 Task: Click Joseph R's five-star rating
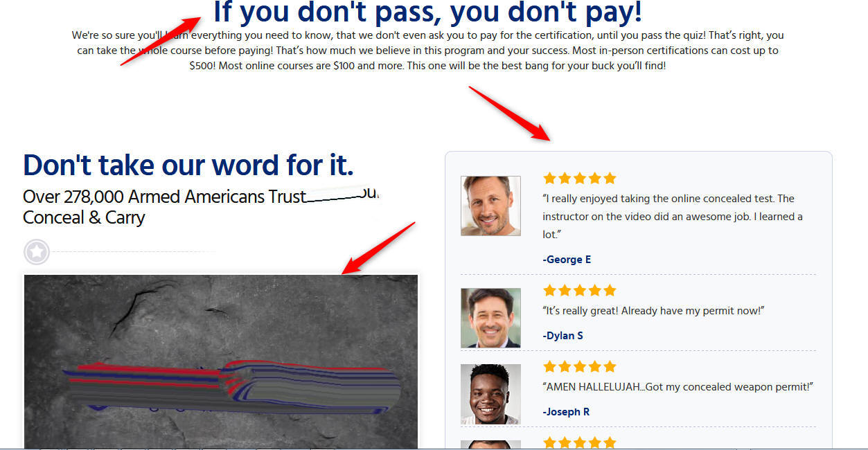coord(579,366)
